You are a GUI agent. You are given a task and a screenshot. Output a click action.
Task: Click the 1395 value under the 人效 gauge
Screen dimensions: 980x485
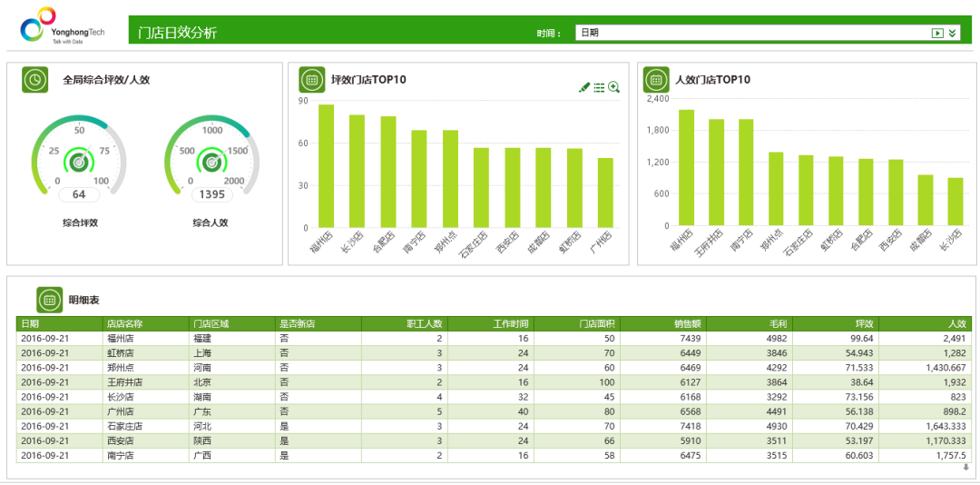(211, 194)
